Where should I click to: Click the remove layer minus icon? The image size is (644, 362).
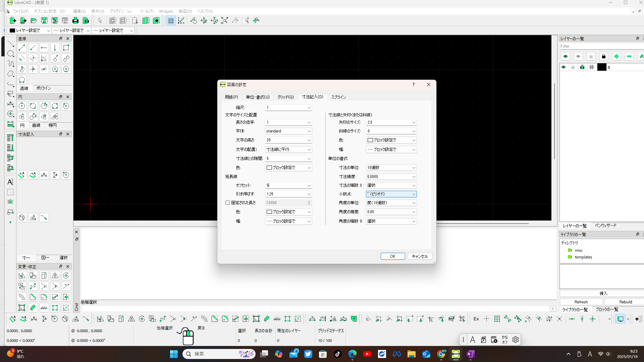[629, 56]
